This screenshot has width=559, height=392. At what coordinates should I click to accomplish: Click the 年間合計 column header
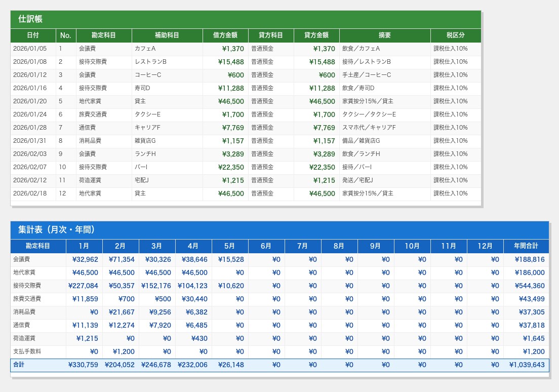coord(526,246)
